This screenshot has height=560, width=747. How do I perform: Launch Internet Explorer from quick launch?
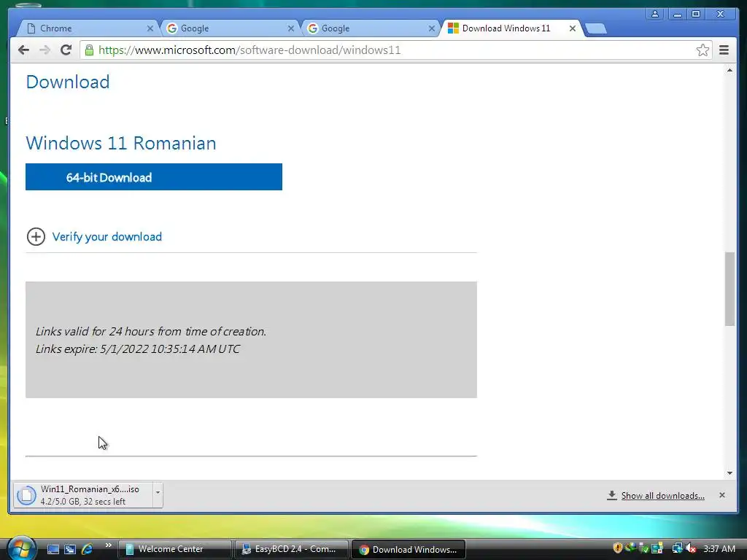(88, 550)
